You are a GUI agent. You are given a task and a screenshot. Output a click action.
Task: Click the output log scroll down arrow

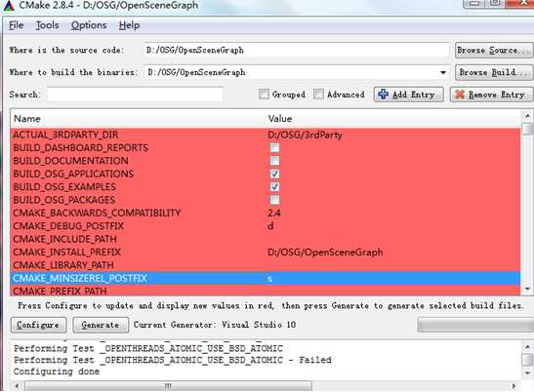(527, 372)
